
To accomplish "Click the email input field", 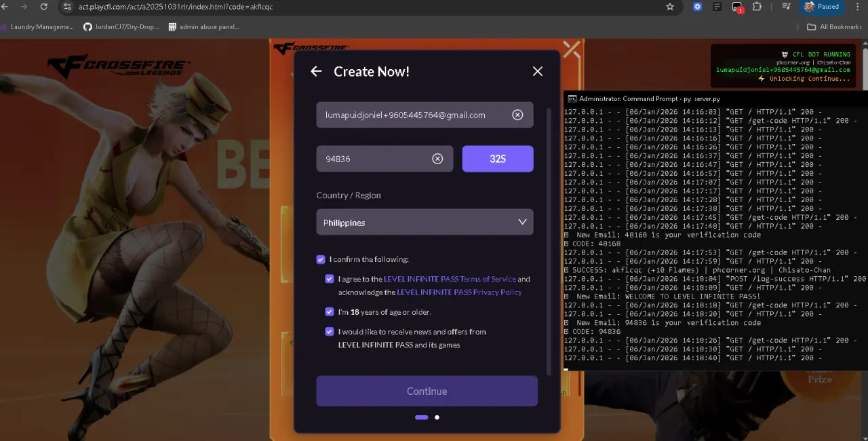I will pyautogui.click(x=425, y=115).
